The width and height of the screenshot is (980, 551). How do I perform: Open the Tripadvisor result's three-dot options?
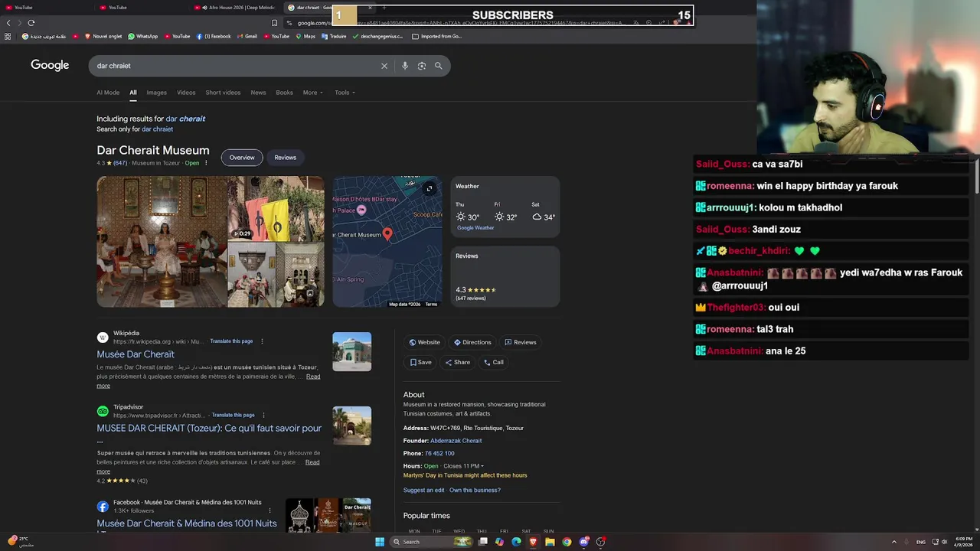pos(263,415)
